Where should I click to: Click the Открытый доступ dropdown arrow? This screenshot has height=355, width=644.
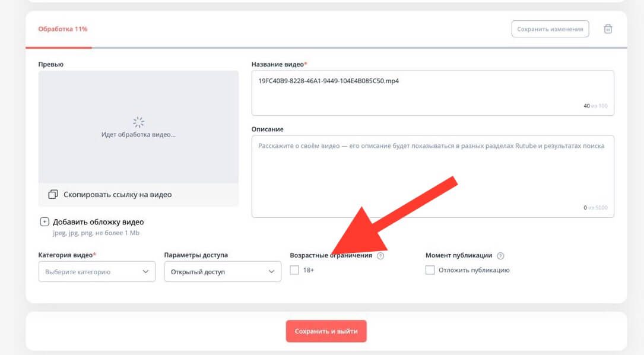272,272
